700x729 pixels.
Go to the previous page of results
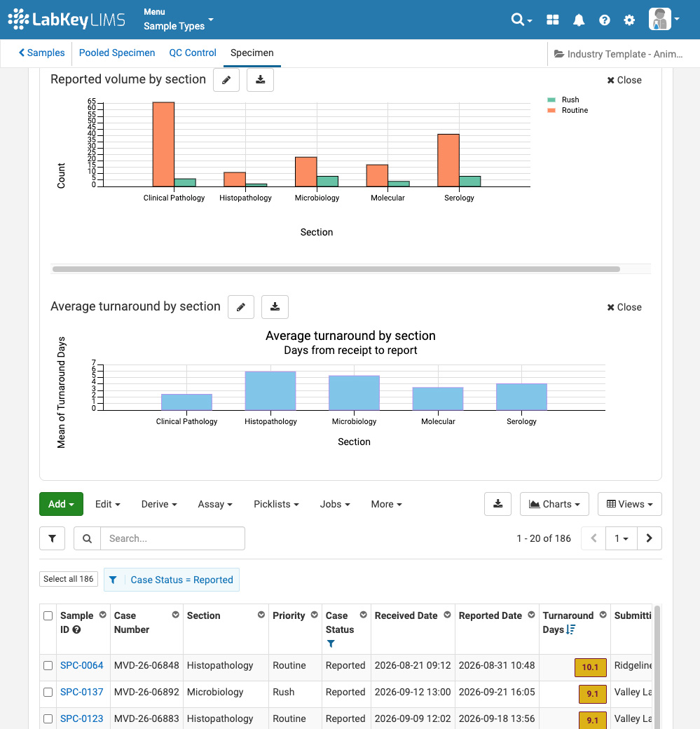point(593,538)
